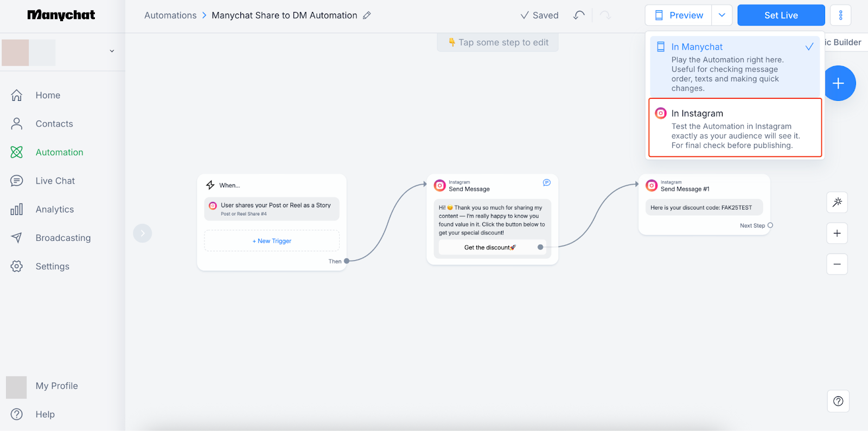The width and height of the screenshot is (868, 431).
Task: Open the three-dot more options menu
Action: pyautogui.click(x=840, y=15)
